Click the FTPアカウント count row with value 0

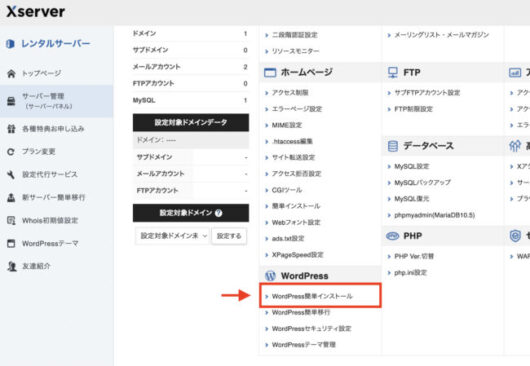190,83
